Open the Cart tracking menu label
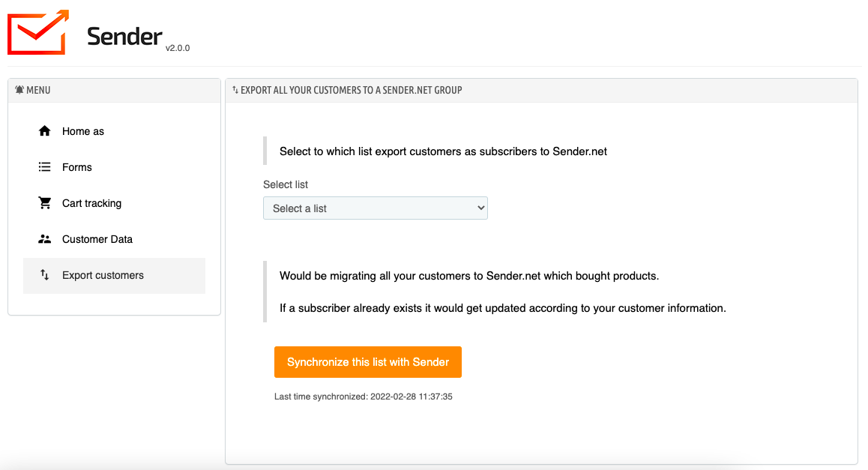This screenshot has height=470, width=868. (91, 203)
